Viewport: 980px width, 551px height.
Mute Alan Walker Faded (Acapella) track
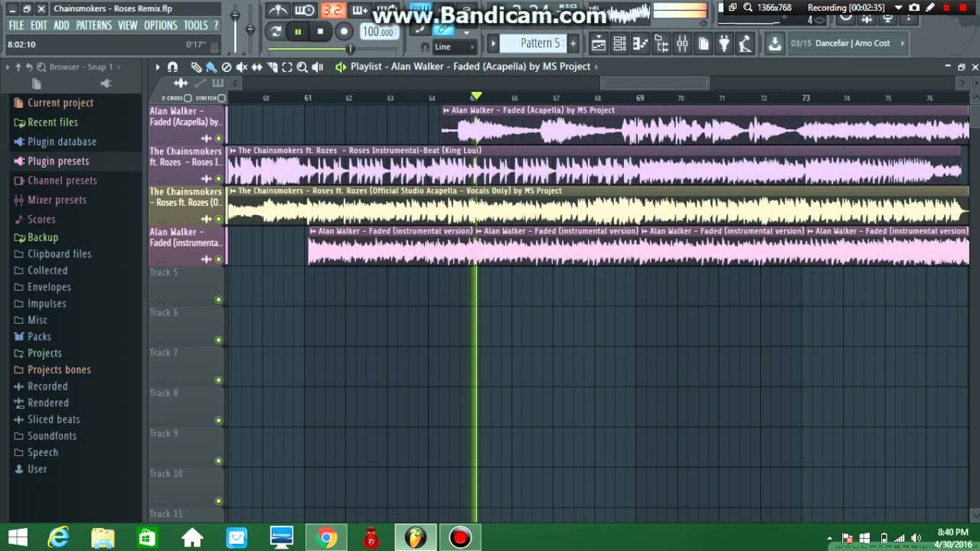click(218, 139)
